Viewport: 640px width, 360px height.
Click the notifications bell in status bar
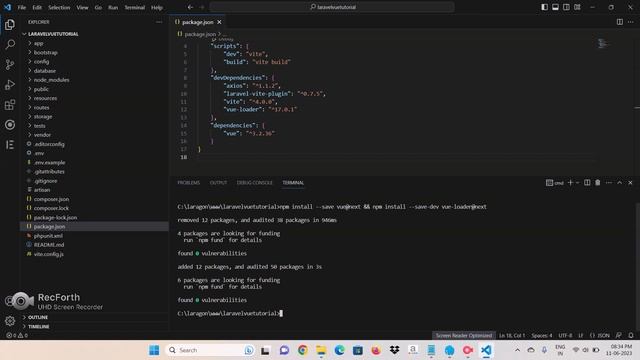pos(631,335)
